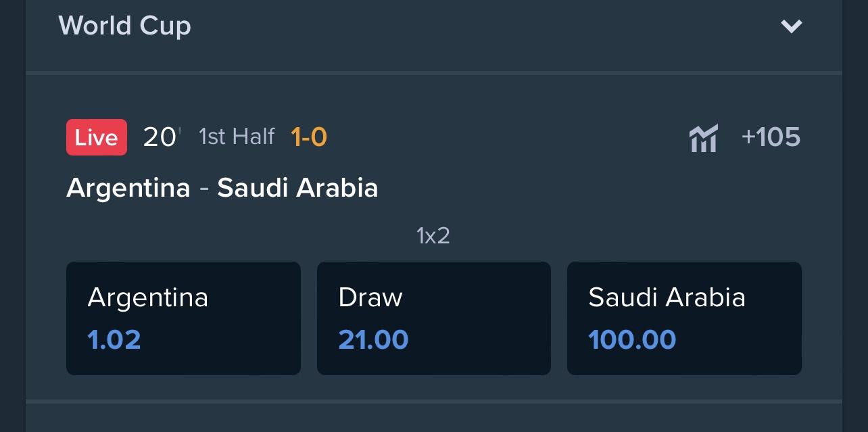The width and height of the screenshot is (868, 432).
Task: Click Saudi Arabia label in odds box
Action: pyautogui.click(x=667, y=297)
